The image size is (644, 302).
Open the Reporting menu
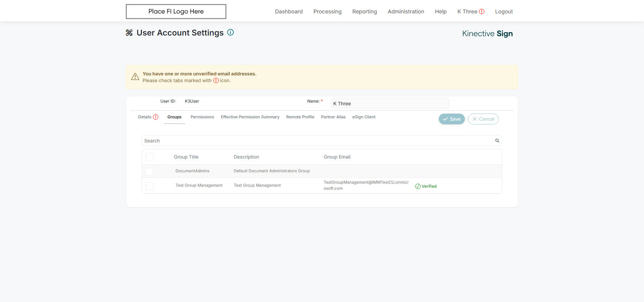tap(364, 11)
